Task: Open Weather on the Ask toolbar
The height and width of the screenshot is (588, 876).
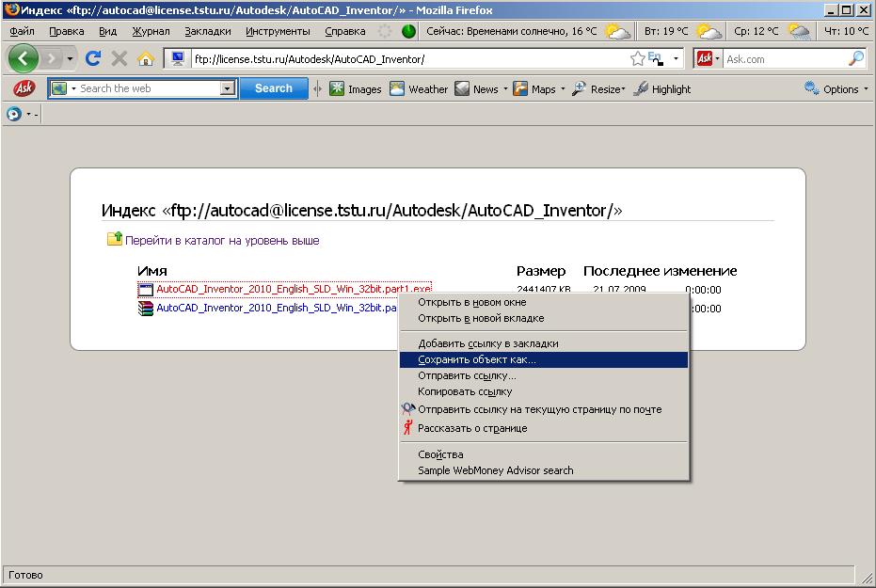Action: (419, 88)
